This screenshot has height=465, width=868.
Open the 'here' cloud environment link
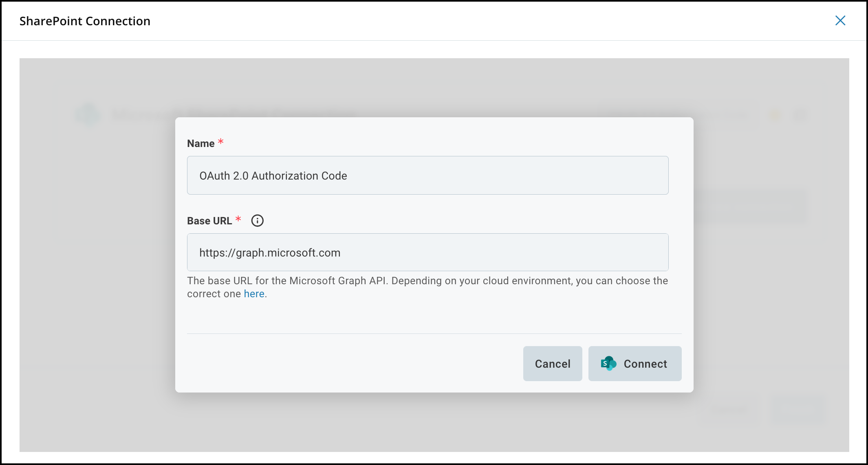pyautogui.click(x=254, y=294)
